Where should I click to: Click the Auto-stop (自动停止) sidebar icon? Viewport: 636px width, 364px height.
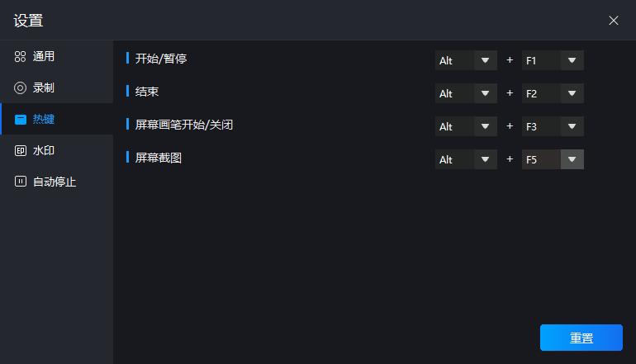click(x=21, y=182)
